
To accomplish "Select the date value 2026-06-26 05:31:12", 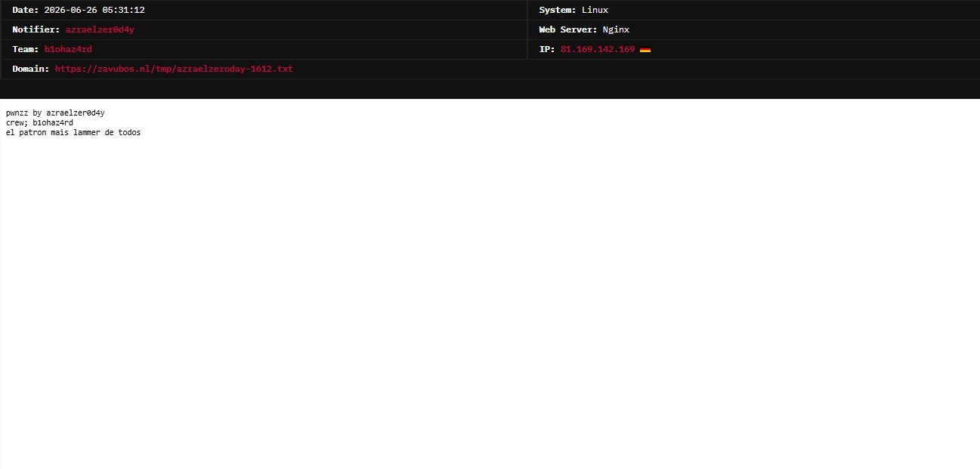I will pyautogui.click(x=94, y=10).
